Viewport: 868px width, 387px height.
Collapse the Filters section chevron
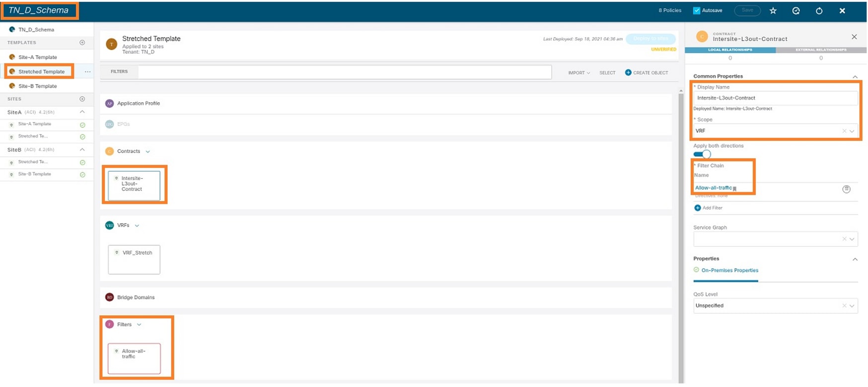tap(139, 325)
